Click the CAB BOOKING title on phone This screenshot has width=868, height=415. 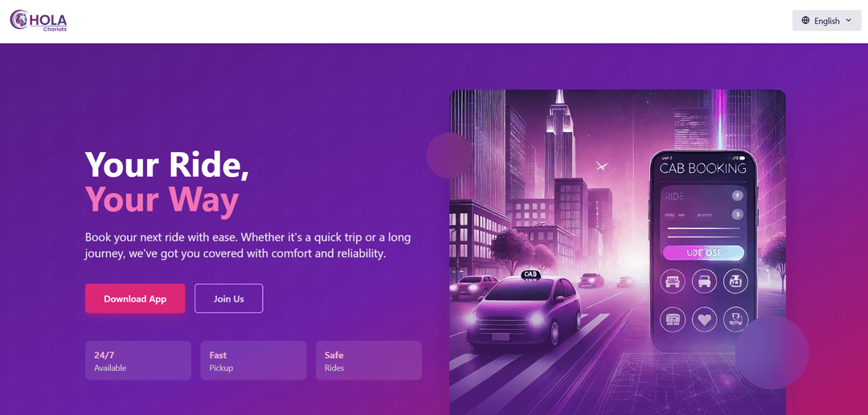pyautogui.click(x=703, y=168)
